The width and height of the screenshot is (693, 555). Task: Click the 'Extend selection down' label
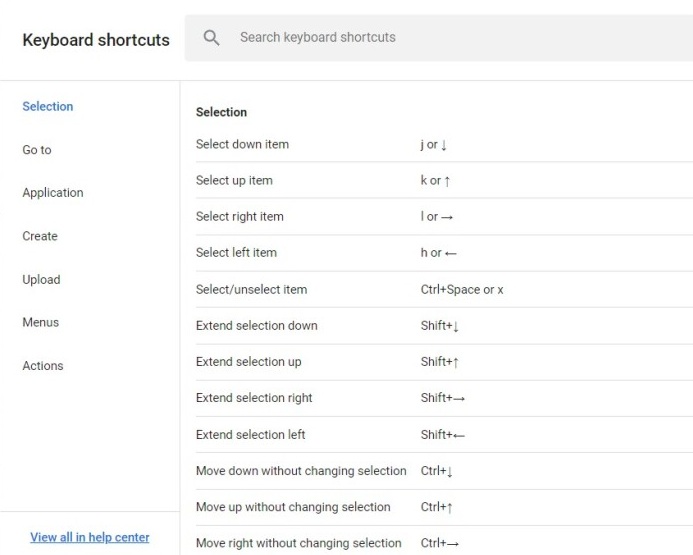pyautogui.click(x=257, y=326)
